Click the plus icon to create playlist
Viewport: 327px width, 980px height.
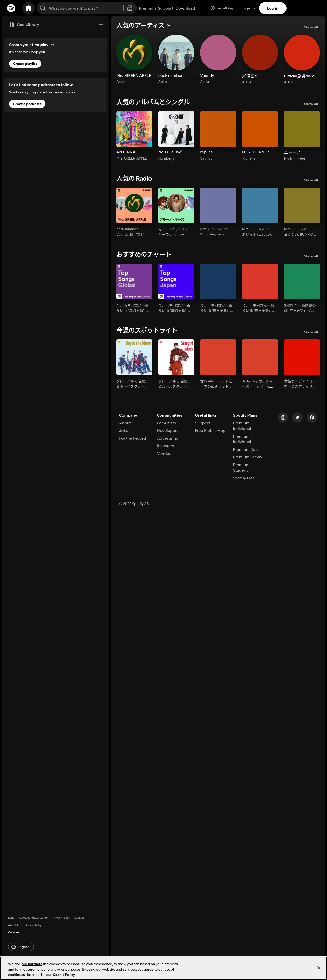point(101,24)
